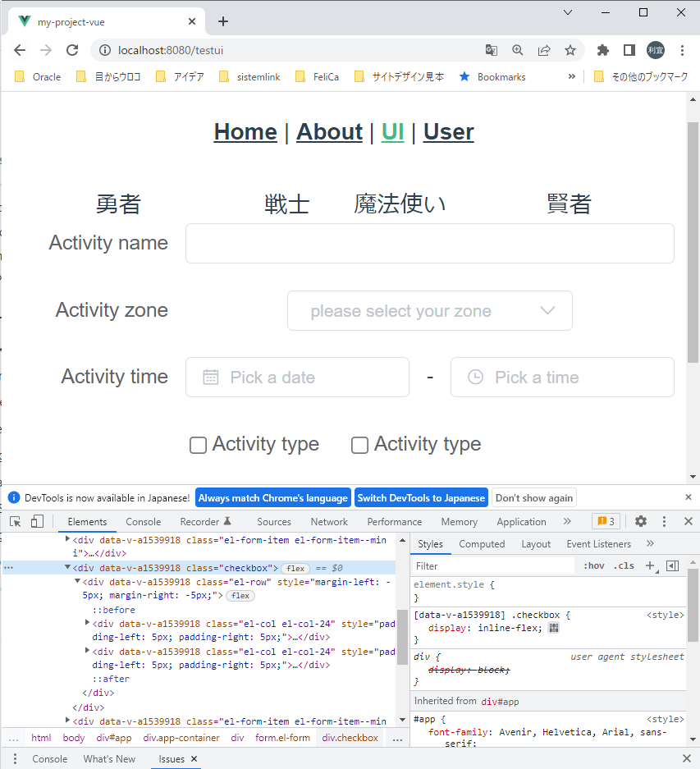The height and width of the screenshot is (769, 700).
Task: Click the Switch DevTools to Japanese button
Action: click(421, 497)
